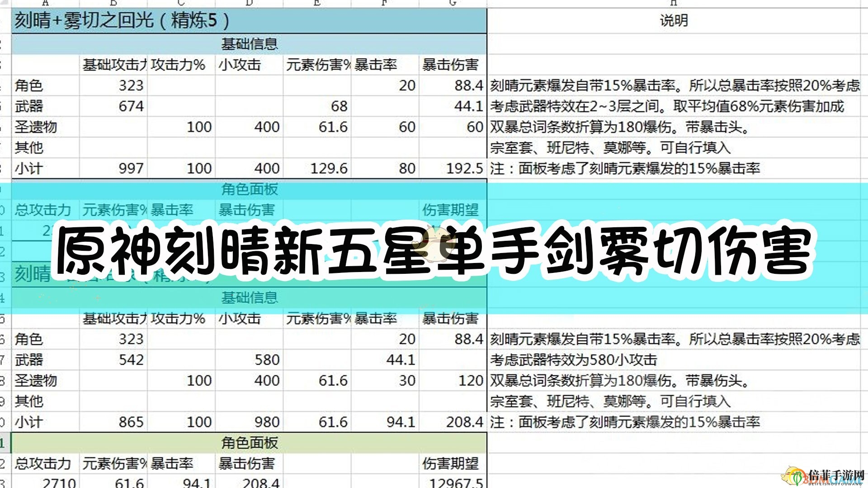The image size is (868, 488).
Task: Select the title cell 刻晴+雾切之回光（精炼5）
Action: [x=249, y=21]
